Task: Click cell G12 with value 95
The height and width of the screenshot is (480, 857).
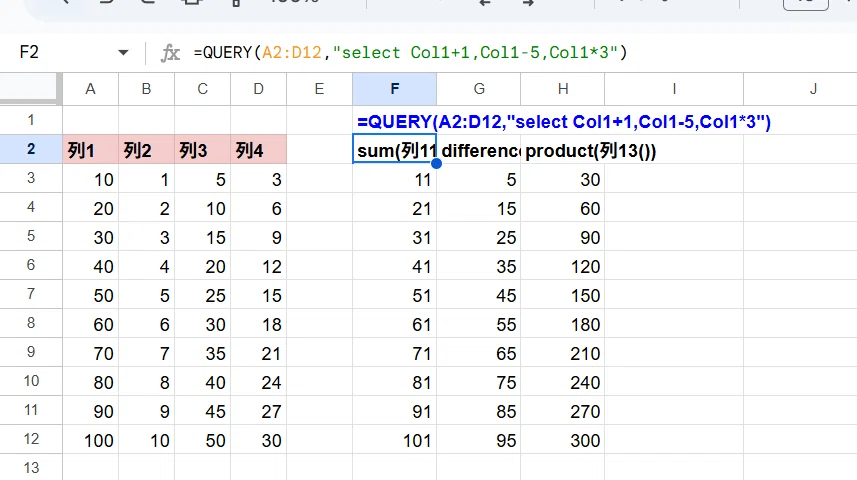Action: tap(479, 440)
